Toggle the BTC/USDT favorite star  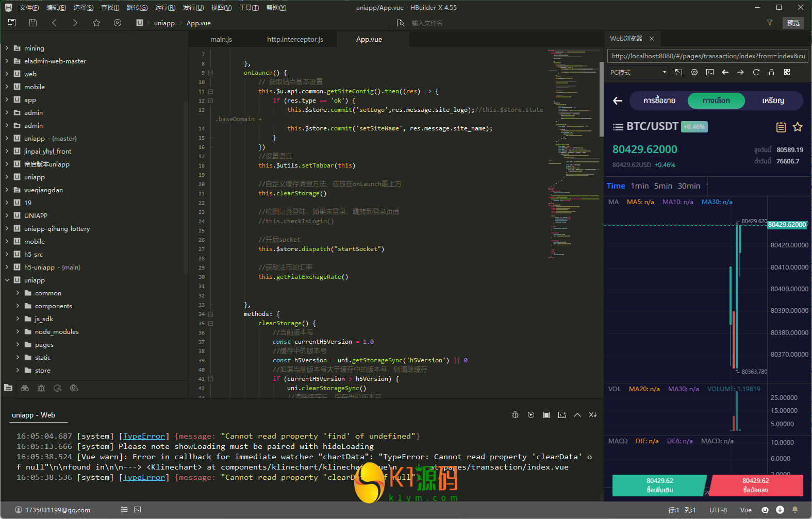coord(798,127)
